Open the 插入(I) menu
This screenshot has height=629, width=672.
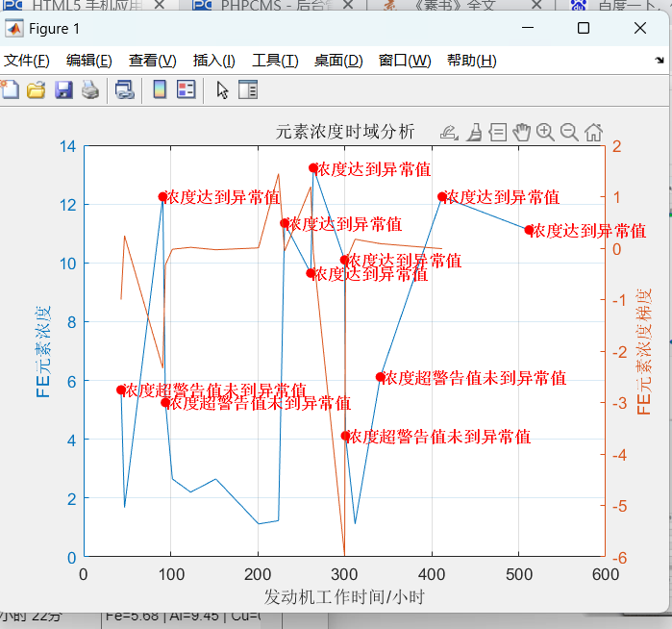[x=213, y=61]
